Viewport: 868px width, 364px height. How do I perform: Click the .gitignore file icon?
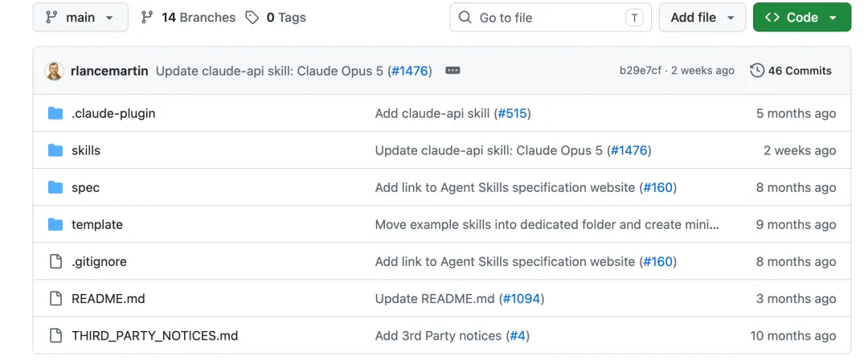(55, 262)
